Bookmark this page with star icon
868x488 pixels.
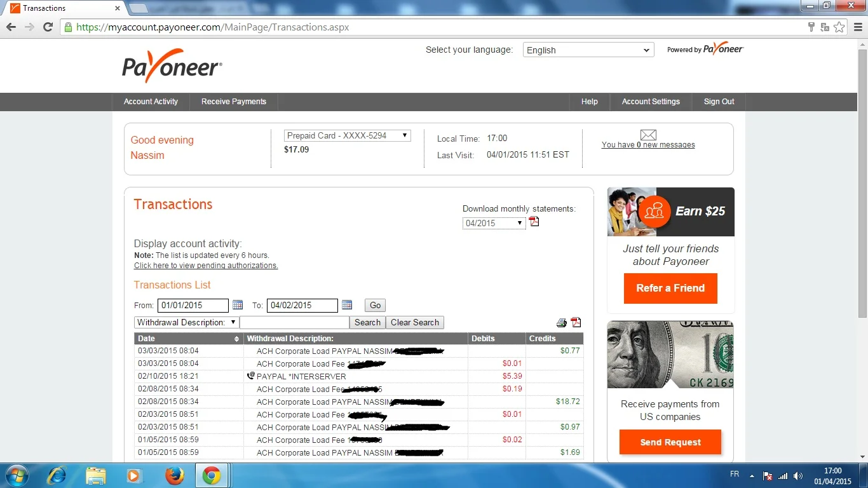(x=839, y=27)
